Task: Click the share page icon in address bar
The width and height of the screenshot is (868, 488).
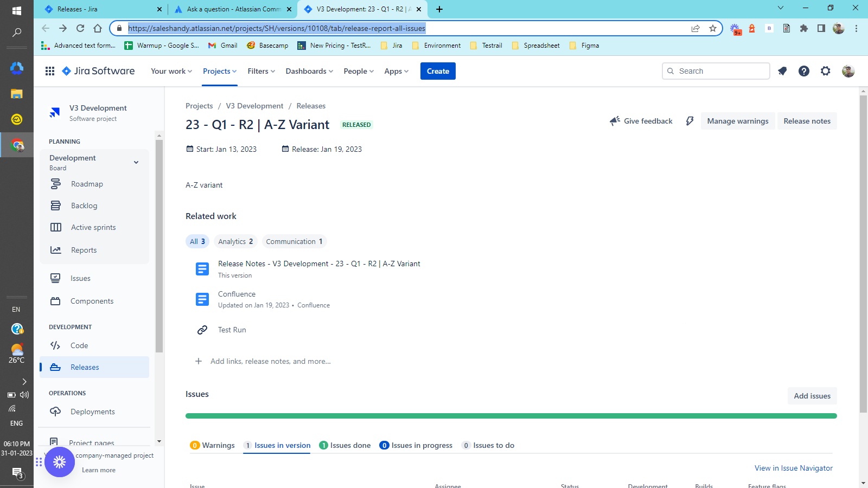Action: point(695,28)
